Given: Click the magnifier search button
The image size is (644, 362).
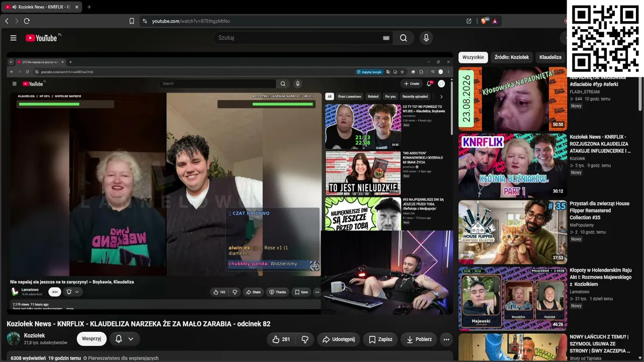Looking at the screenshot, I should (404, 38).
